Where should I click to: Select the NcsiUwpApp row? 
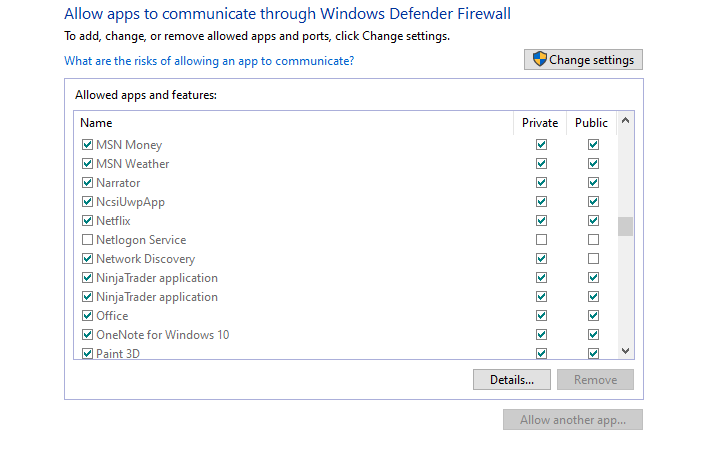coord(130,202)
